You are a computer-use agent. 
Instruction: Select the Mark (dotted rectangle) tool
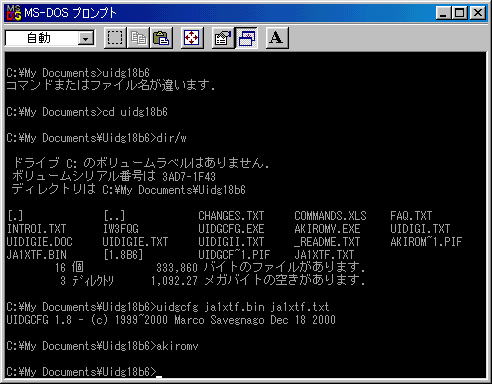(x=115, y=38)
